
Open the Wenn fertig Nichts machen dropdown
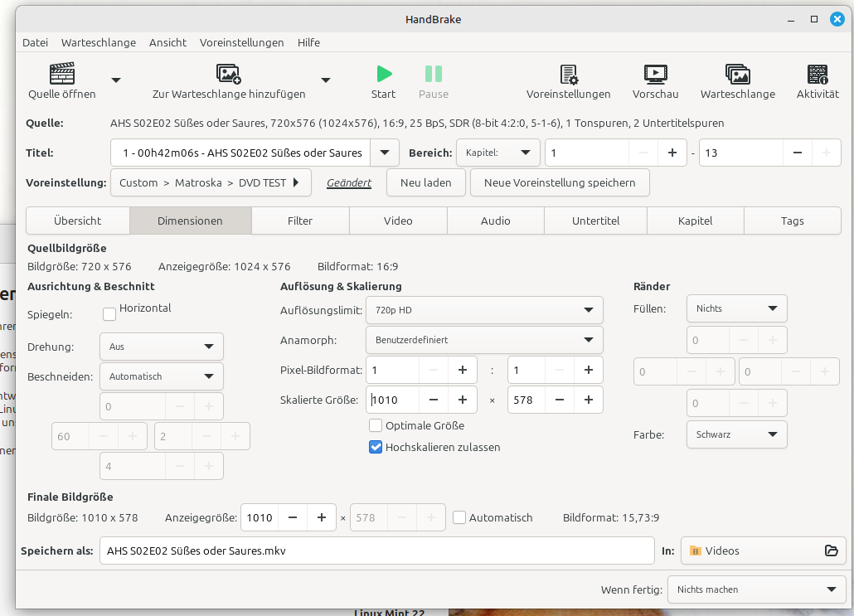tap(757, 589)
